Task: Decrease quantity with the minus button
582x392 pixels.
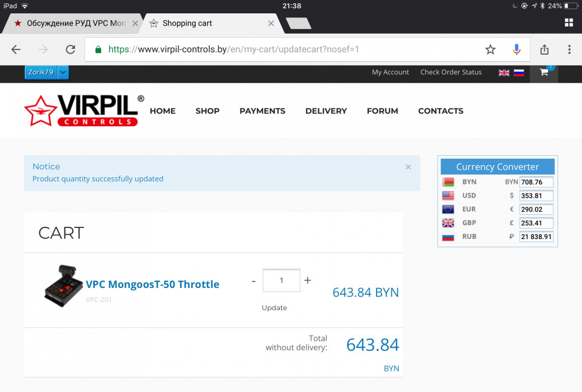Action: click(x=254, y=281)
